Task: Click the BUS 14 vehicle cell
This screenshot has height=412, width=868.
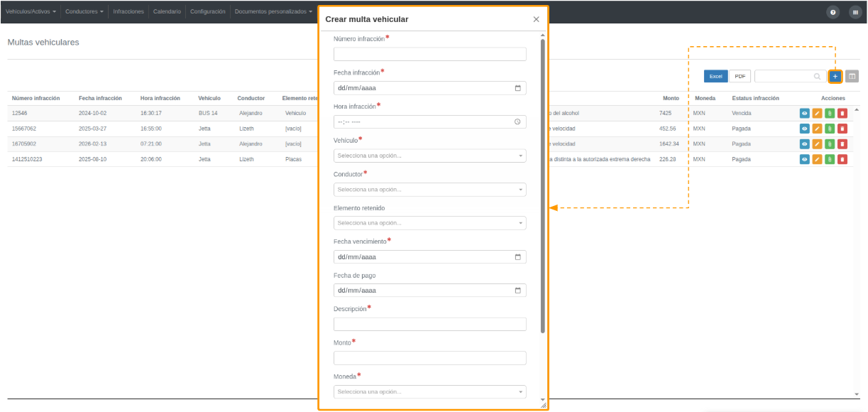Action: click(208, 113)
